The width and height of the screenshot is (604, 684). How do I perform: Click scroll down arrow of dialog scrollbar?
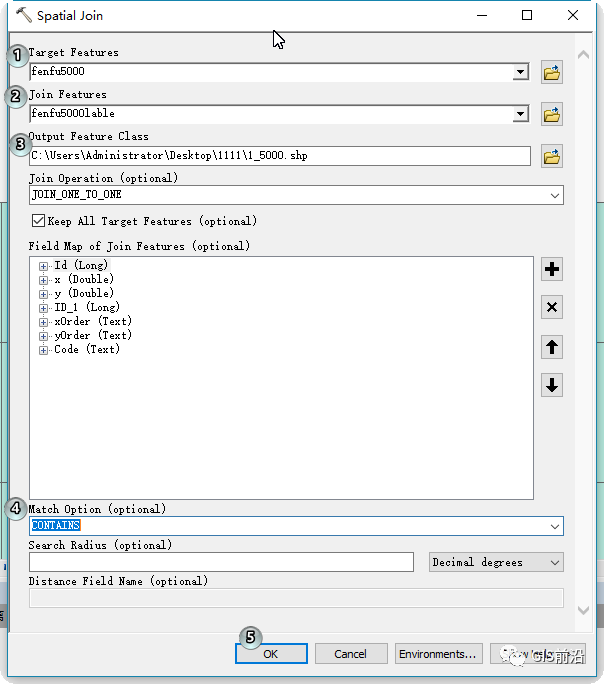coord(583,610)
